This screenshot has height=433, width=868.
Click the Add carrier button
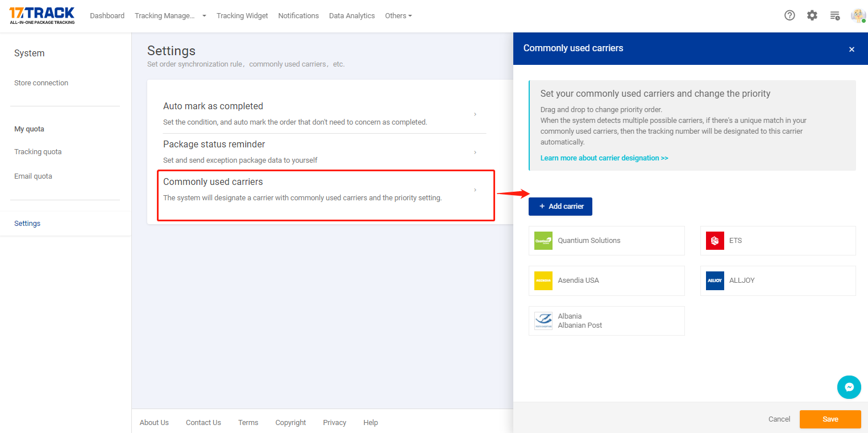[560, 206]
